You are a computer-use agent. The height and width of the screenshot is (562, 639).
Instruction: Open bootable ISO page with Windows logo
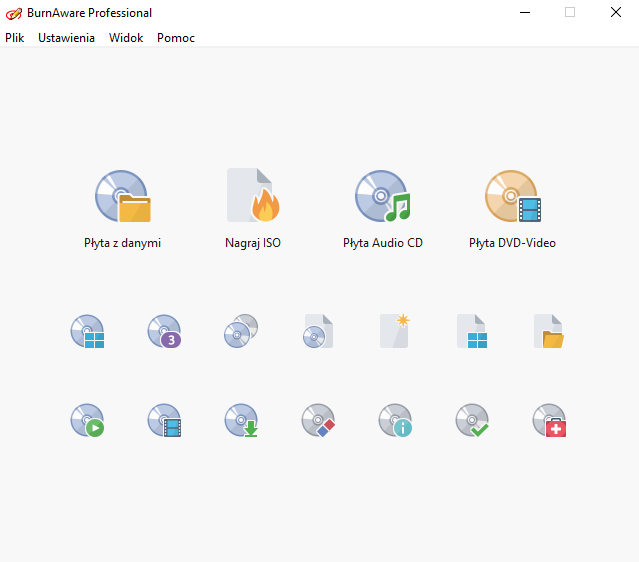[472, 331]
